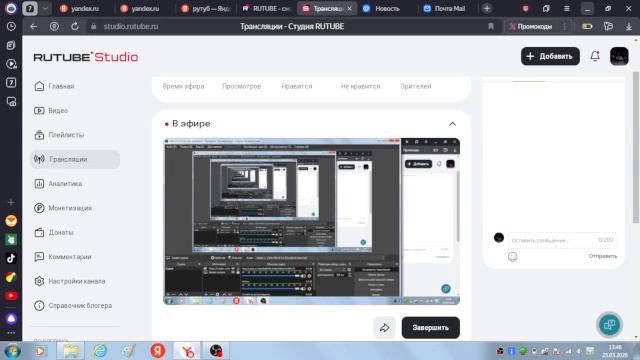Switch to the RUTUBE tab
Image resolution: width=640 pixels, height=360 pixels.
266,8
